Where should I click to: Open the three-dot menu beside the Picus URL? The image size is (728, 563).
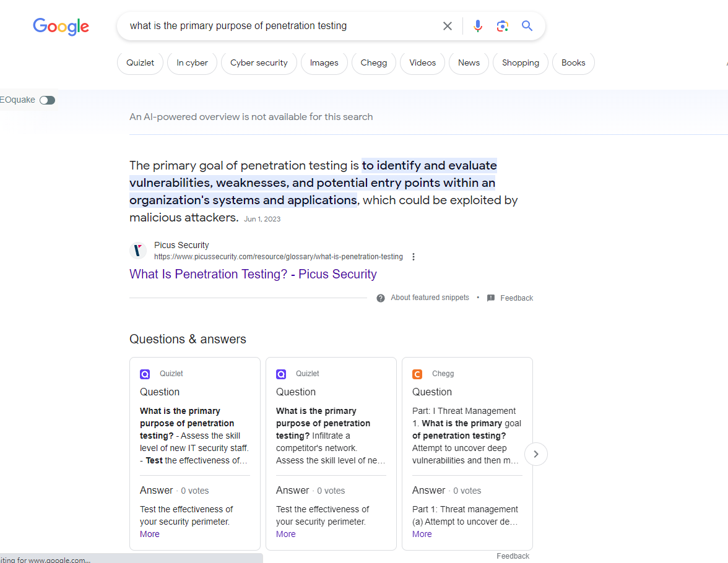[x=414, y=257]
